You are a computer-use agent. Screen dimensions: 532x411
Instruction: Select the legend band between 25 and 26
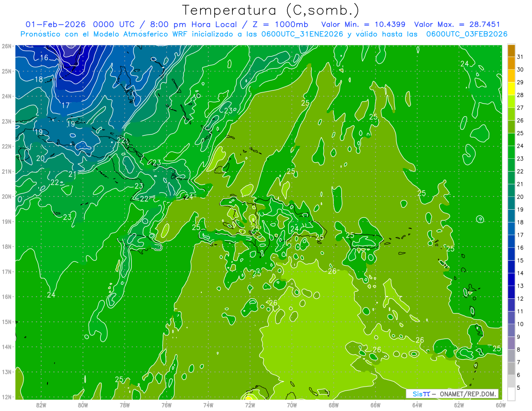click(512, 126)
